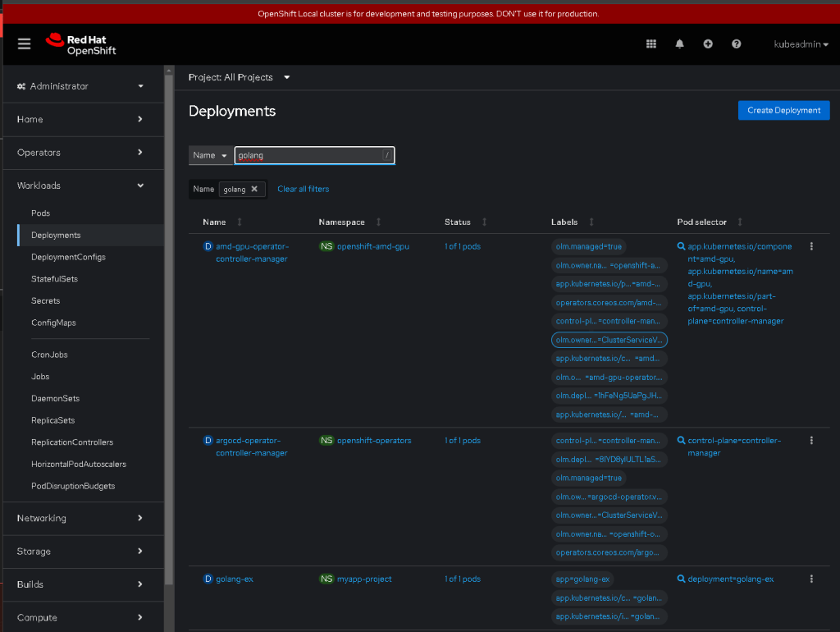Open the myapp-project namespace link
Viewport: 840px width, 632px height.
pyautogui.click(x=364, y=579)
